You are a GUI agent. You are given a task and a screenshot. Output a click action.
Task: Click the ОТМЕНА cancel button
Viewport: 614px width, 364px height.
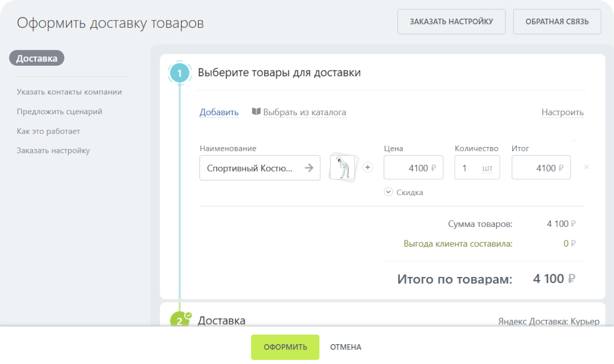click(346, 347)
